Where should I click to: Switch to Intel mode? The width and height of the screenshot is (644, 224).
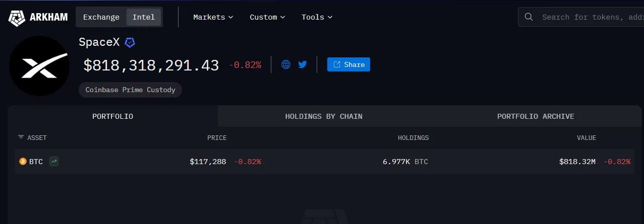pyautogui.click(x=144, y=17)
